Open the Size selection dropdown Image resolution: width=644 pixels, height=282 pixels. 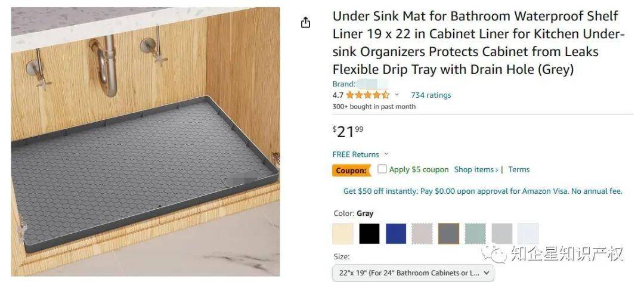tap(413, 272)
